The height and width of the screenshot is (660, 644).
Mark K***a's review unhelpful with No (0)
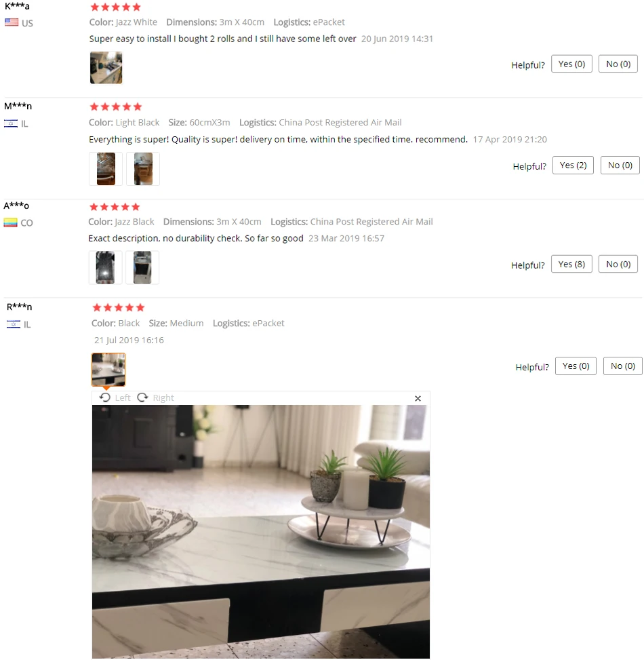tap(618, 64)
